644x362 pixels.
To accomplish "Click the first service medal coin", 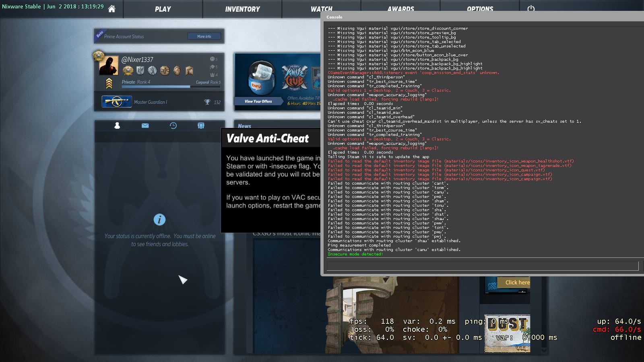I will pos(128,71).
